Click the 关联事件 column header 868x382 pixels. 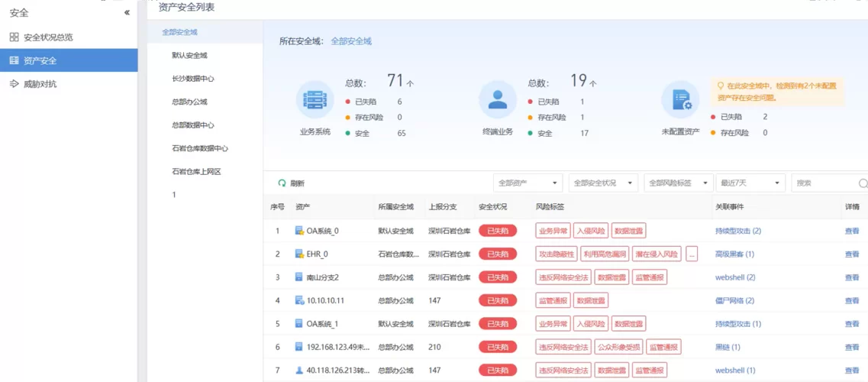click(729, 206)
